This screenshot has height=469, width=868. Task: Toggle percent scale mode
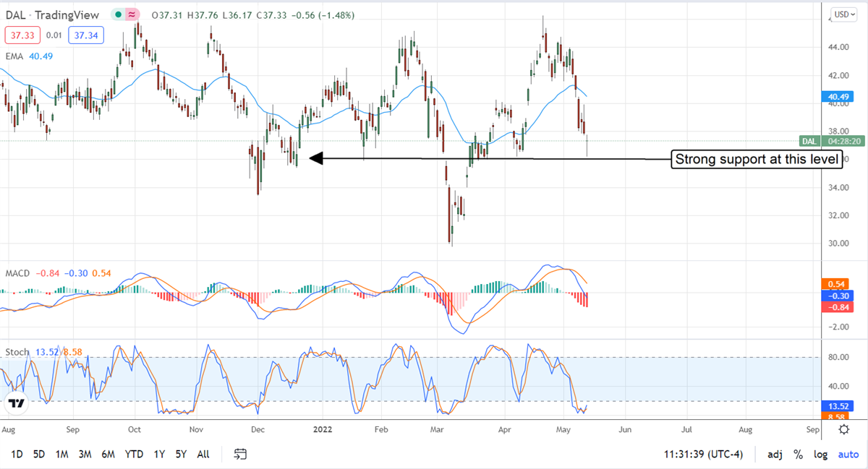(798, 454)
